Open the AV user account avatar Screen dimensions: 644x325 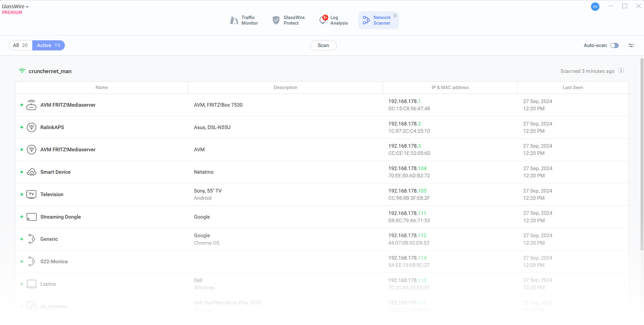click(x=595, y=6)
